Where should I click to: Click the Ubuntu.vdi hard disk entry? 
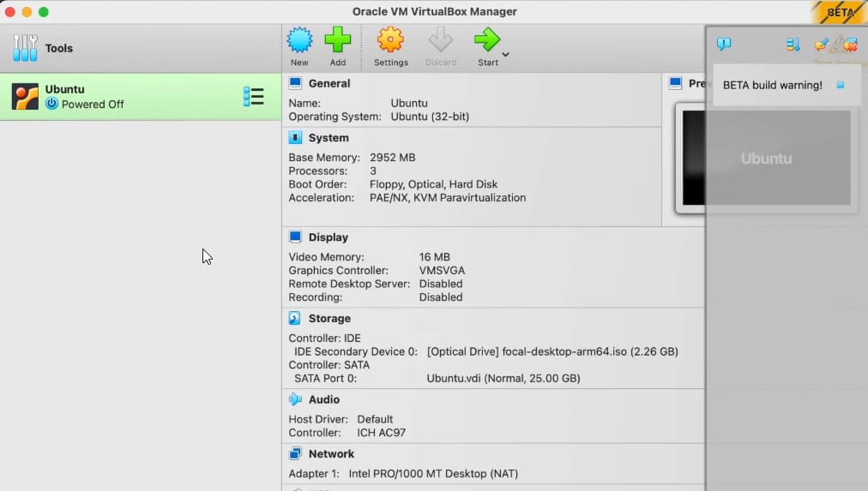click(x=503, y=378)
